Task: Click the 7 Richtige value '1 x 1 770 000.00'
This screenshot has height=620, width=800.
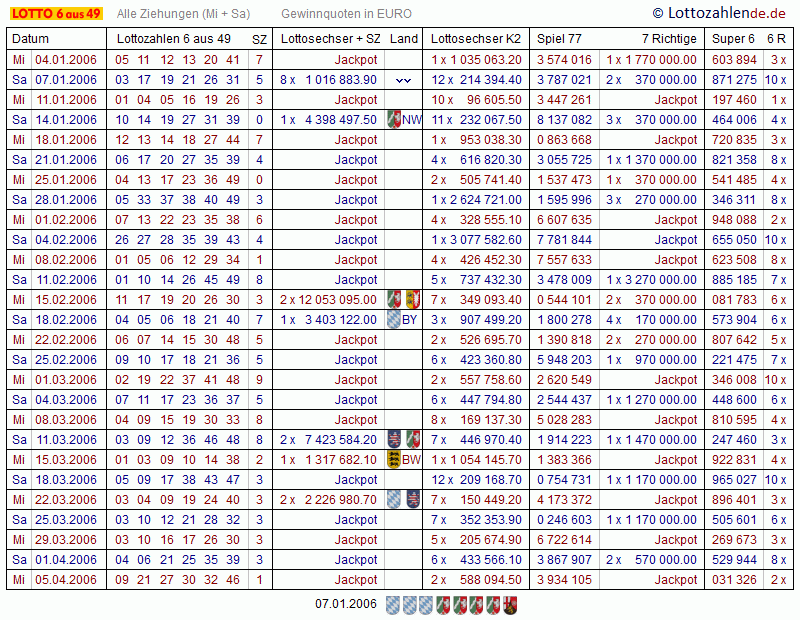Action: 652,60
